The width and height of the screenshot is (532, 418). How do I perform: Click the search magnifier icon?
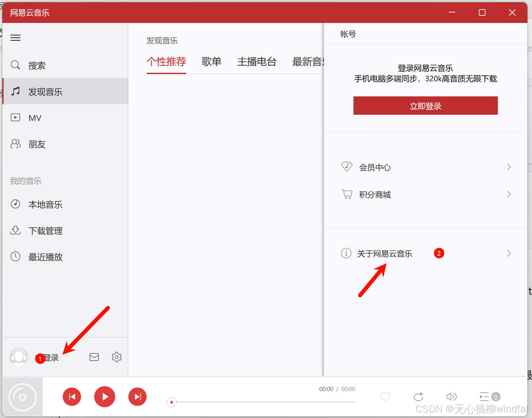15,65
